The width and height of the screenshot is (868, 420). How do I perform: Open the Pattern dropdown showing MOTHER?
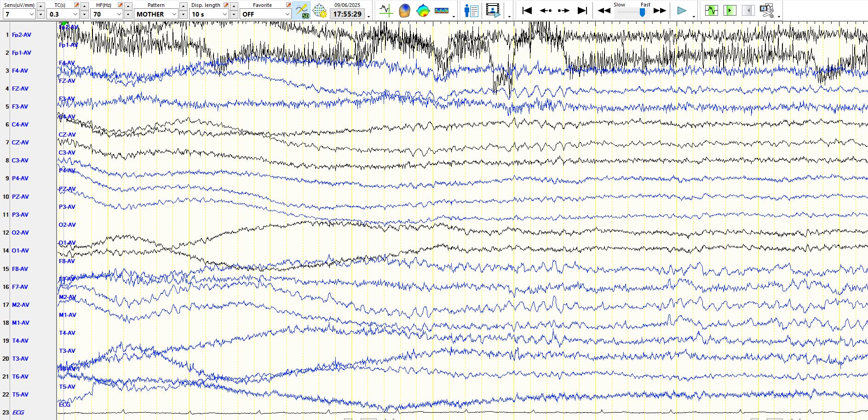(x=156, y=14)
